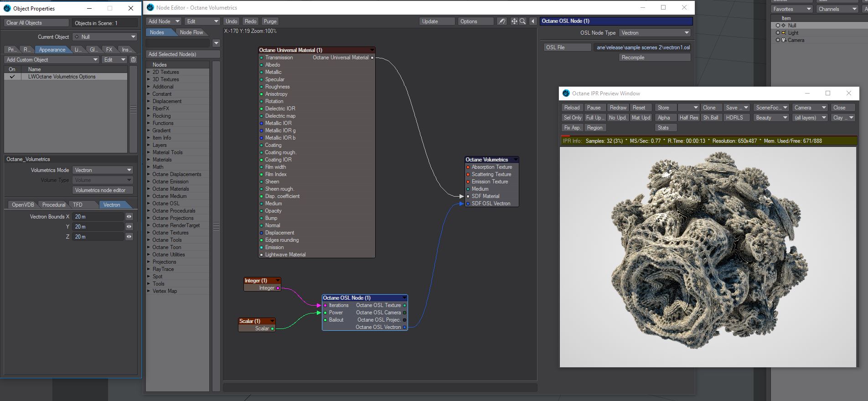Click the magnifier zoom icon in Node Editor
Image resolution: width=868 pixels, height=401 pixels.
pos(522,21)
